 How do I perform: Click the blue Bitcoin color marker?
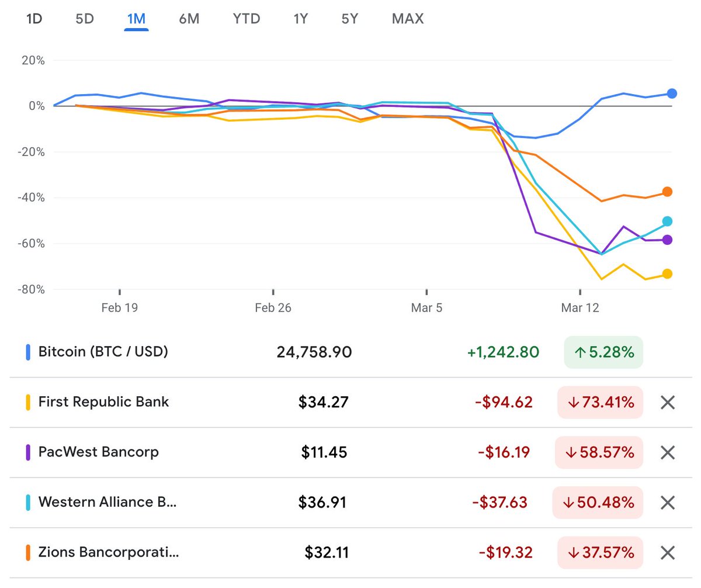coord(28,352)
